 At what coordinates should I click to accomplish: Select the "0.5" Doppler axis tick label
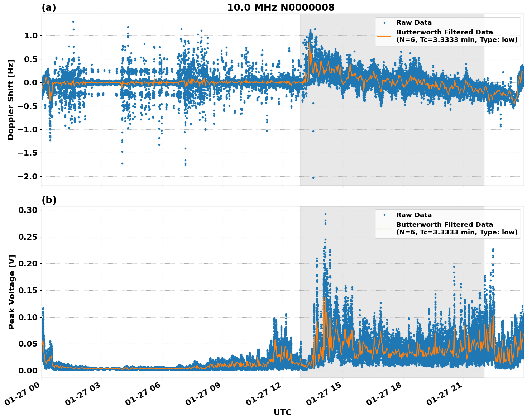pos(32,59)
